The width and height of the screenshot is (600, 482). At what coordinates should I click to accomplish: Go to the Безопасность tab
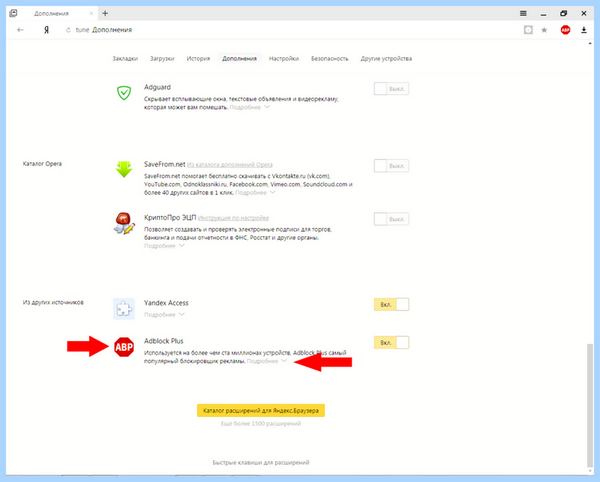(330, 59)
